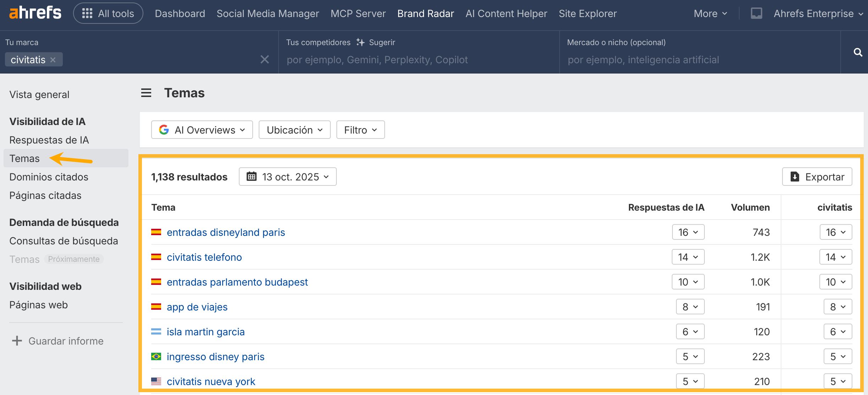This screenshot has height=395, width=868.
Task: Open the All tools grid menu
Action: click(x=108, y=13)
